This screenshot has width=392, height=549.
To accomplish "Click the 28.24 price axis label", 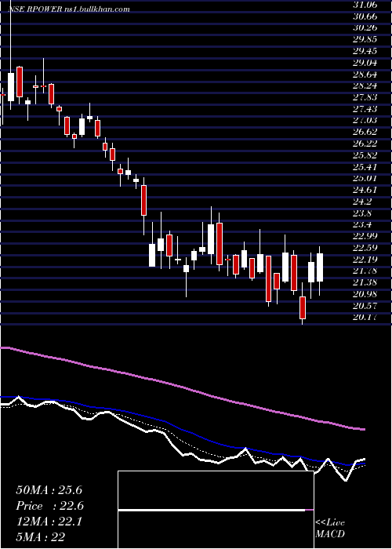I will click(x=365, y=85).
